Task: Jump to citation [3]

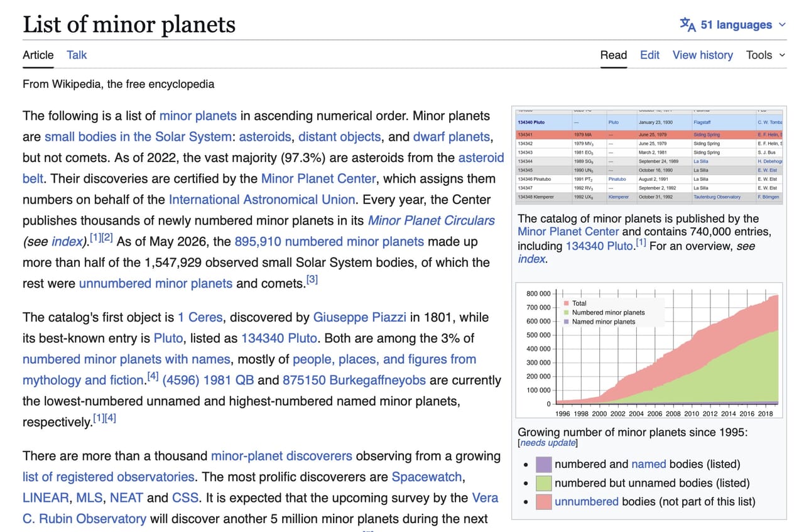Action: [x=312, y=280]
